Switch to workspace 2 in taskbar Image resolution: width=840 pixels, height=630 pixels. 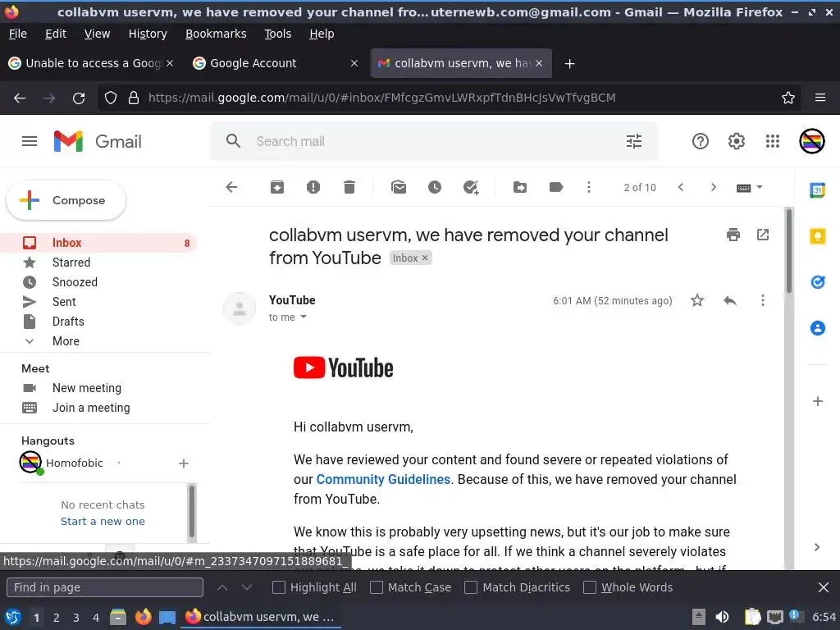click(57, 617)
